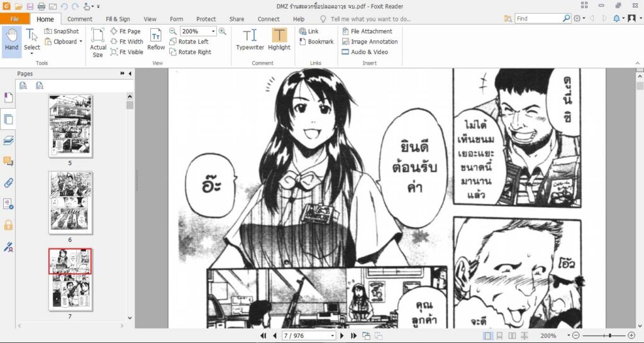Viewport: 644px width, 343px height.
Task: Insert Audio & Video
Action: (x=365, y=52)
